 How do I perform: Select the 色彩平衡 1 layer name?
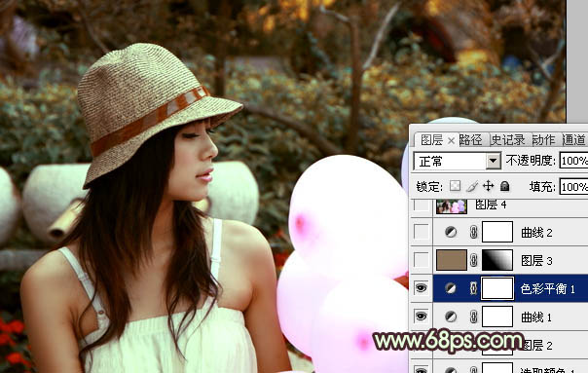[x=548, y=288]
